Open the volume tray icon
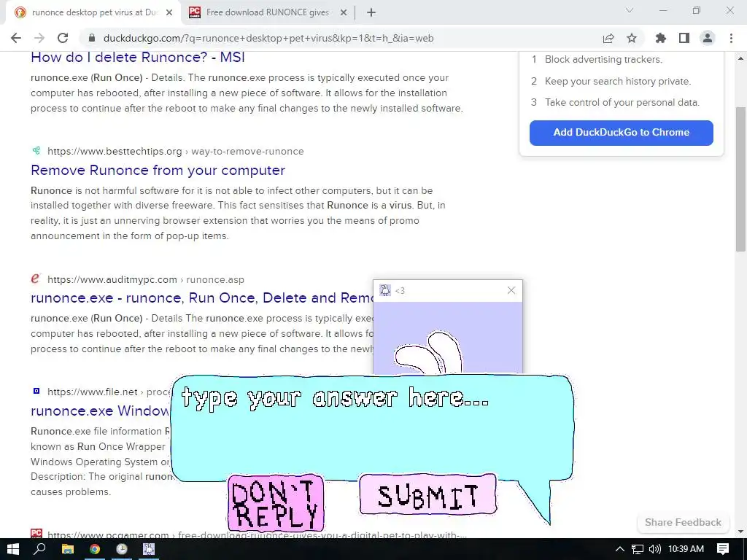This screenshot has width=747, height=560. tap(654, 549)
